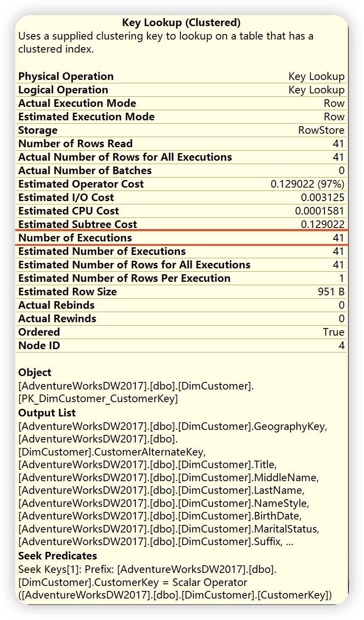The image size is (364, 620).
Task: Click 'Row' value of Actual Execution Mode
Action: (334, 103)
